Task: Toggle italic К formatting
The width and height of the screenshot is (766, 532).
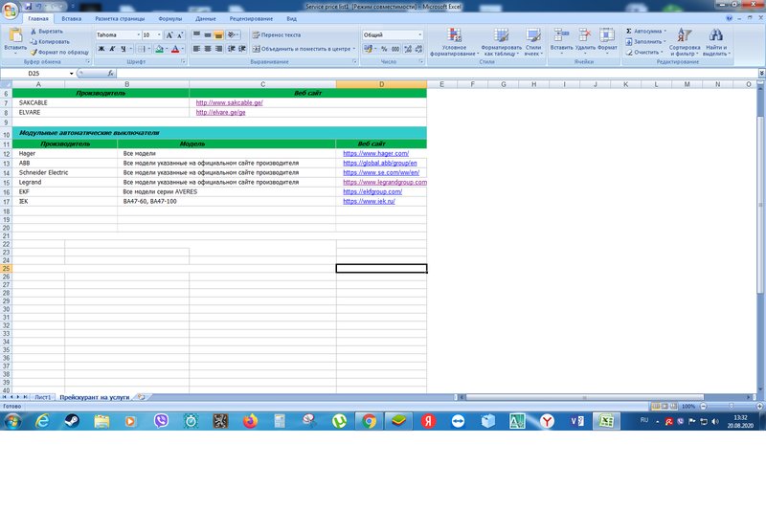Action: (112, 49)
